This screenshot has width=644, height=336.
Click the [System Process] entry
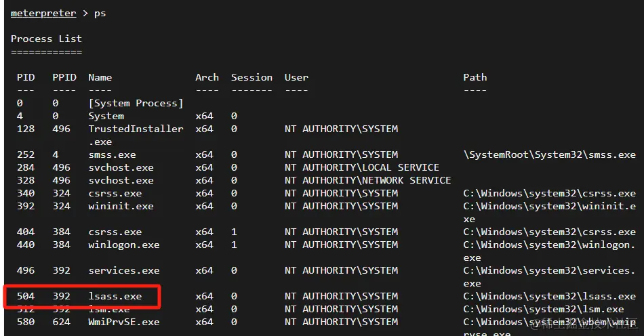136,103
